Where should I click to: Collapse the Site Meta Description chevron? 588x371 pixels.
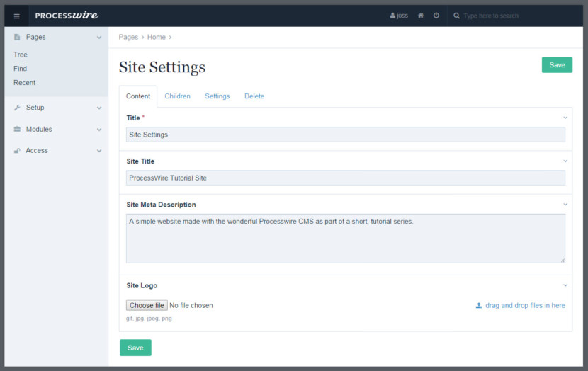[565, 205]
